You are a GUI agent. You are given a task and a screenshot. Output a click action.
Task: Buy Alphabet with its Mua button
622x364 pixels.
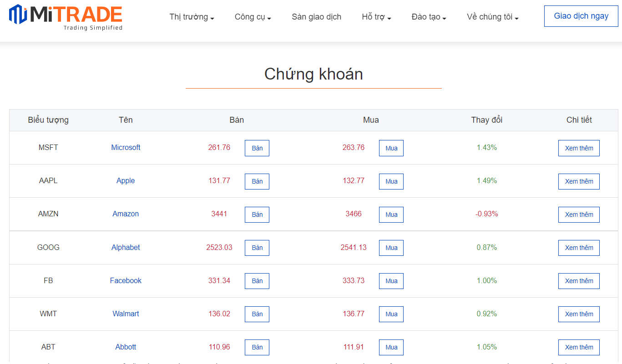point(391,248)
